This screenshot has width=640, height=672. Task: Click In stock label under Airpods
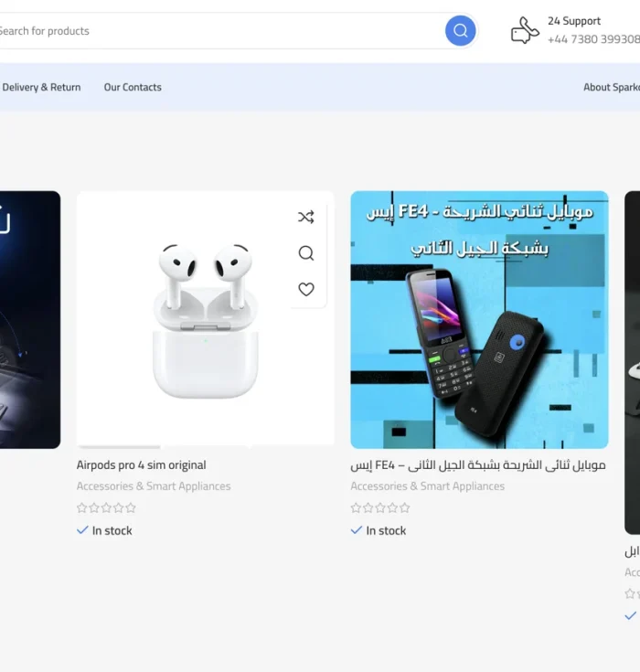112,530
